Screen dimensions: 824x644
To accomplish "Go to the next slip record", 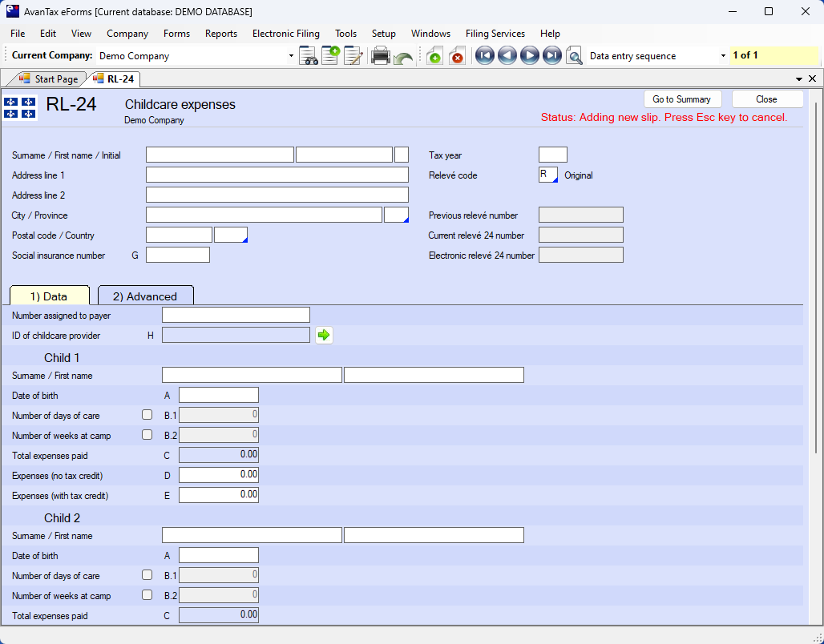I will click(529, 56).
